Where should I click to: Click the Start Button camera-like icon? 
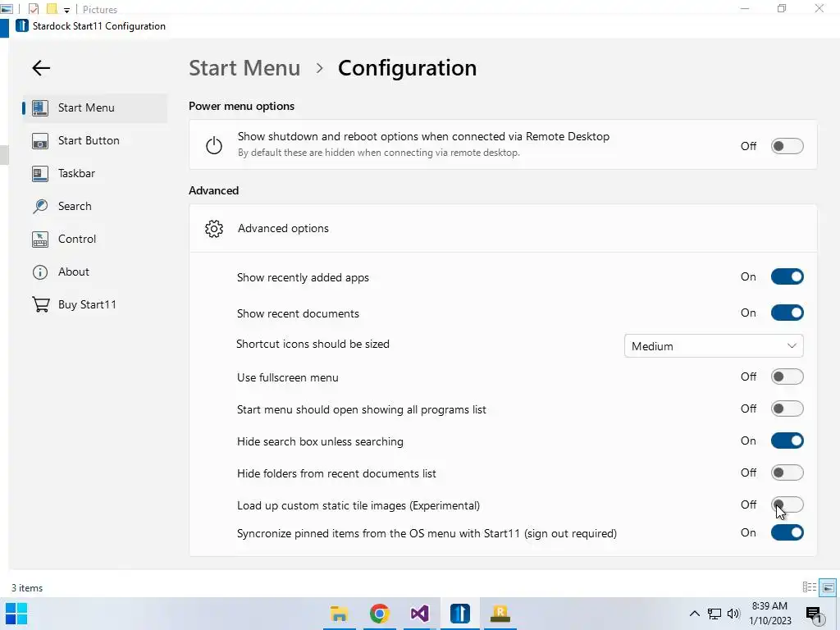40,141
